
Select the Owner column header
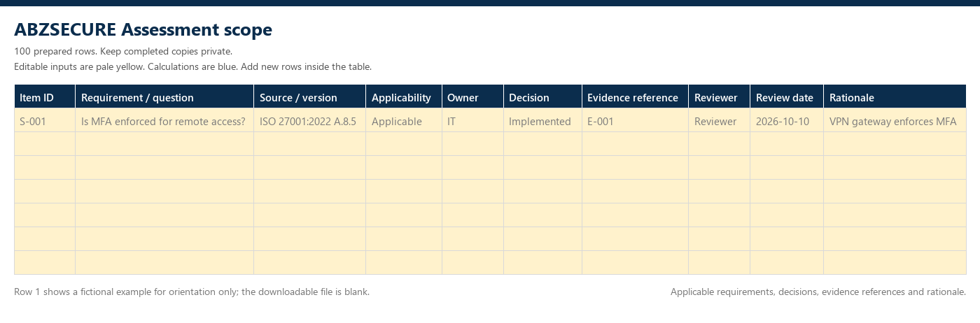(x=473, y=96)
